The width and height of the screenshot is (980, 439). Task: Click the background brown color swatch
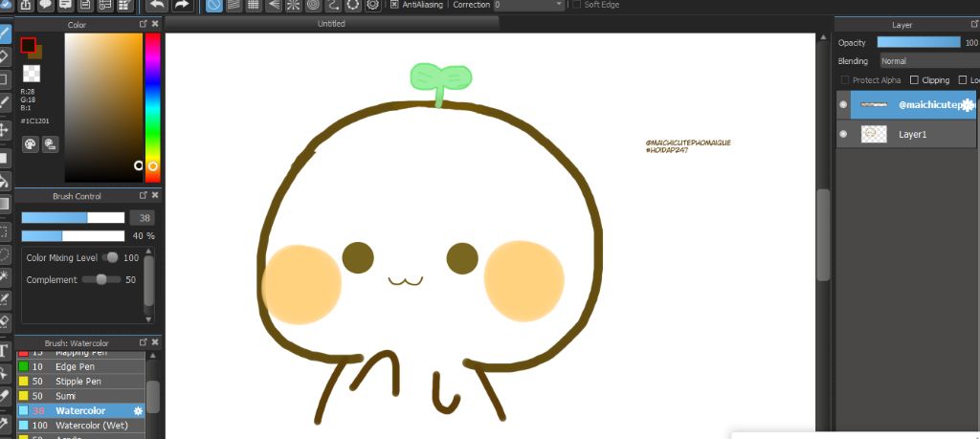[38, 55]
